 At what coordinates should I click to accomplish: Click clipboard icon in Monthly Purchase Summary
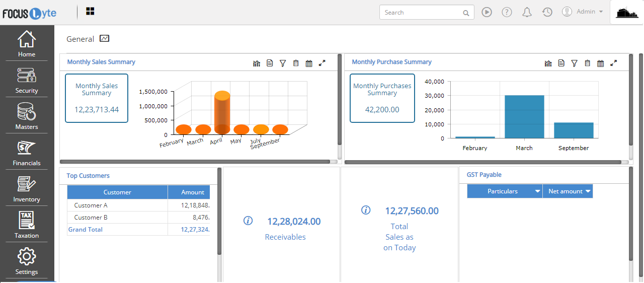588,63
